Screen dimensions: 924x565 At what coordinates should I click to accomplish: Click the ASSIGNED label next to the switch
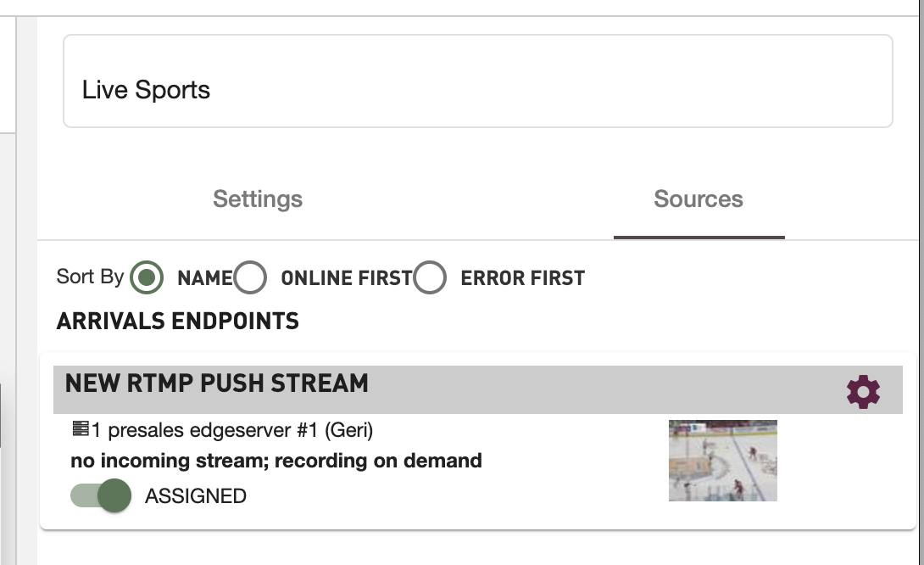click(196, 496)
